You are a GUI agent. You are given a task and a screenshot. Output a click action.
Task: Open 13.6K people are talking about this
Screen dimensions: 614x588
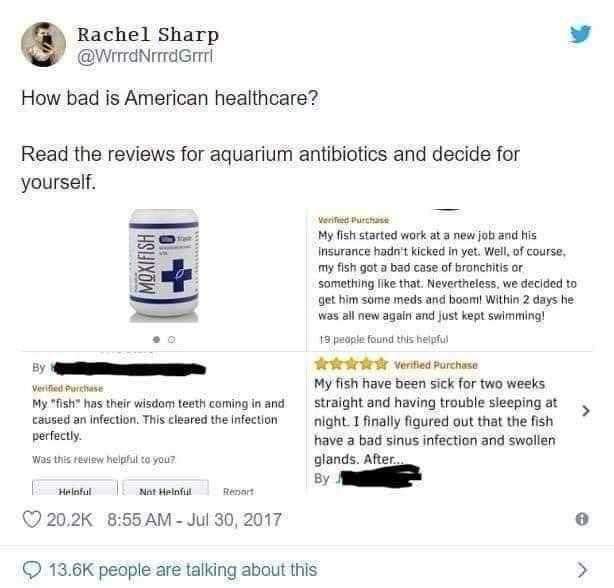183,570
